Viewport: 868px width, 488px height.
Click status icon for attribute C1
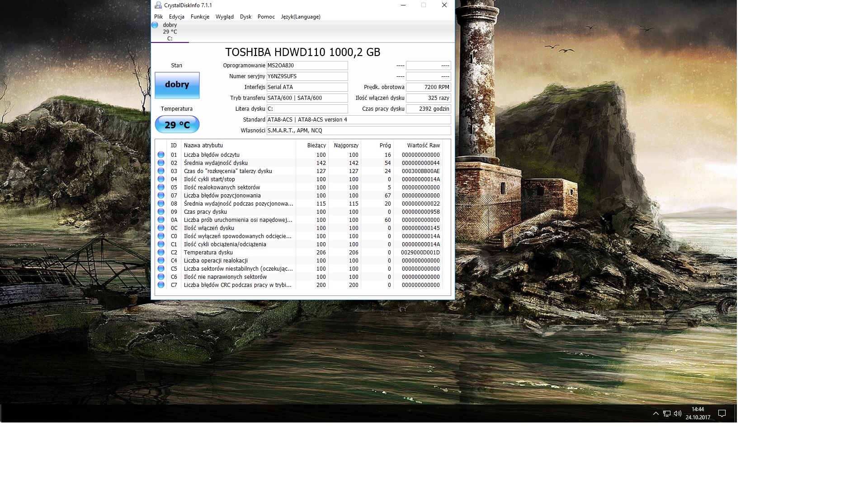point(161,244)
